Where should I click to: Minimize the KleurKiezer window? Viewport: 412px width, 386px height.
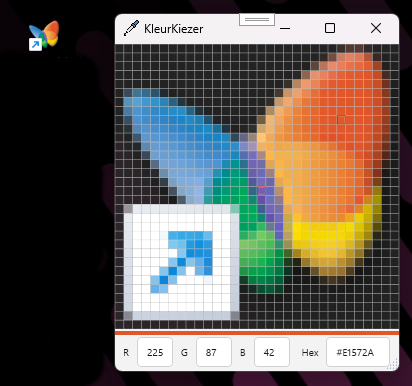point(285,29)
